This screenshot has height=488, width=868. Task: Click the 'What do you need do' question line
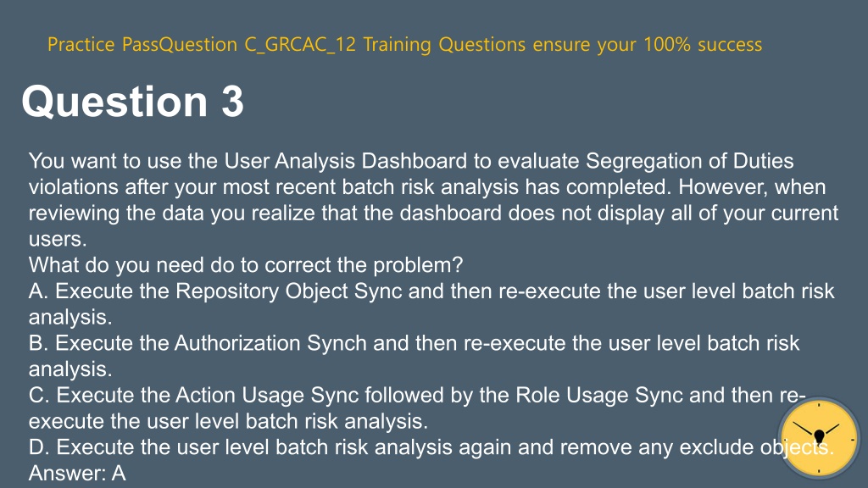pyautogui.click(x=246, y=265)
